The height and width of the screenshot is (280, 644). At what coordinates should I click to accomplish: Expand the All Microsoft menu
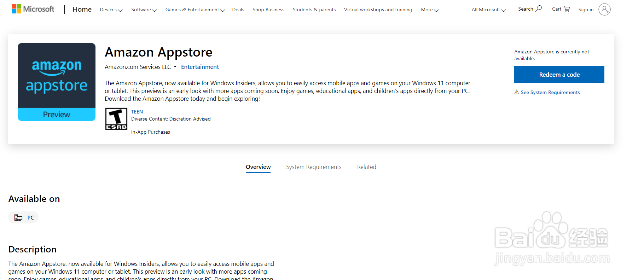489,10
